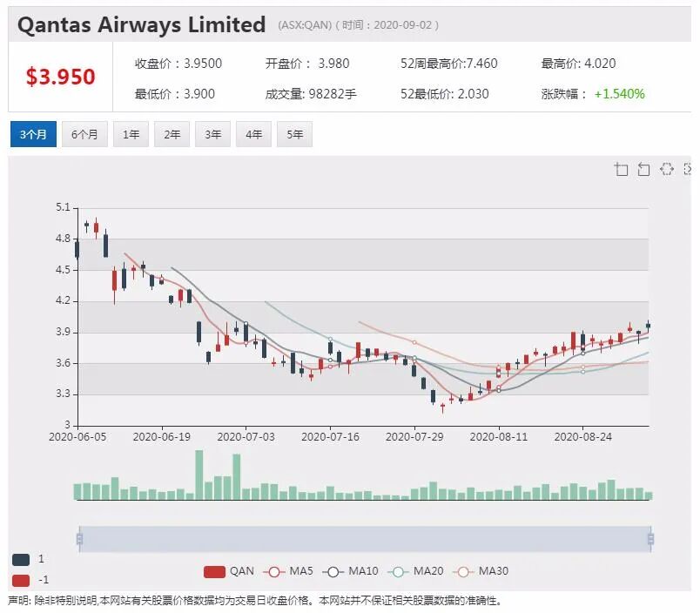Click the 4.2 y-axis label
This screenshot has height=613, width=700.
click(x=63, y=300)
